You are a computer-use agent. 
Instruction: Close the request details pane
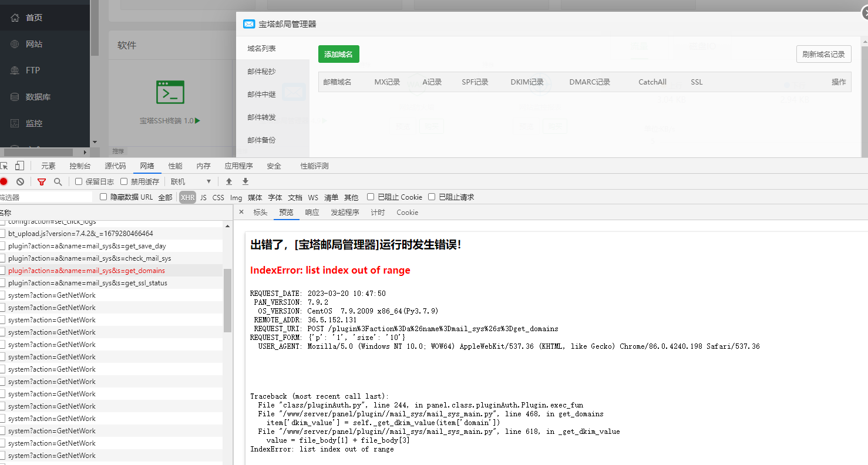pos(241,213)
